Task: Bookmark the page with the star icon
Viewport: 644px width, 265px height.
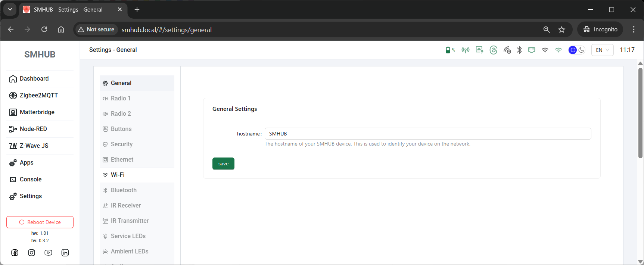Action: (x=561, y=29)
